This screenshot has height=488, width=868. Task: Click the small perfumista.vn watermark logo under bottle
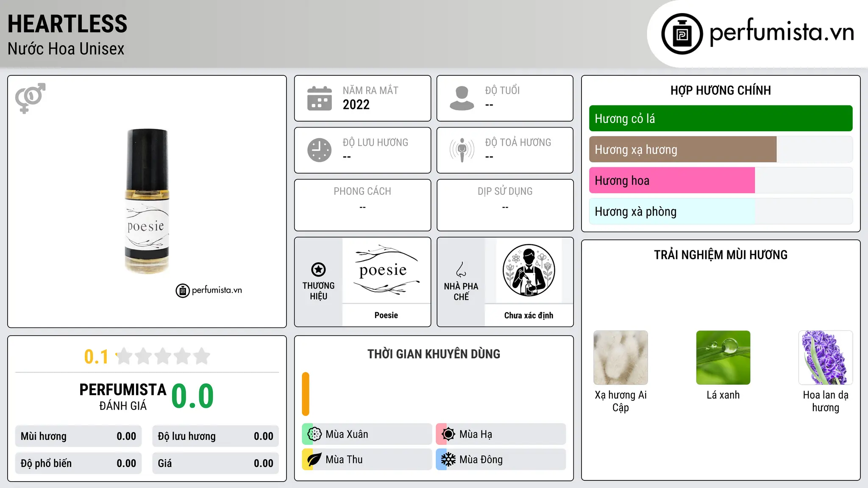click(209, 290)
